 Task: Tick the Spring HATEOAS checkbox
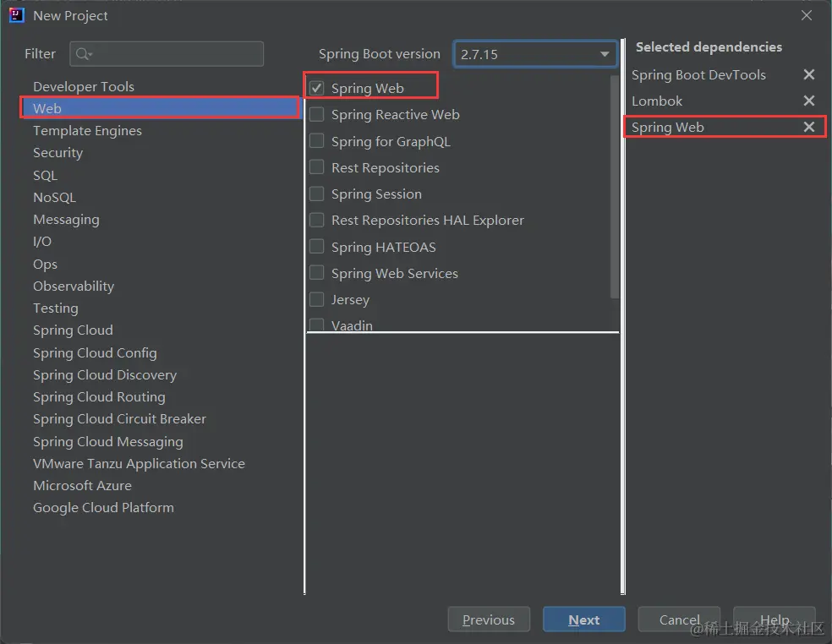(317, 247)
